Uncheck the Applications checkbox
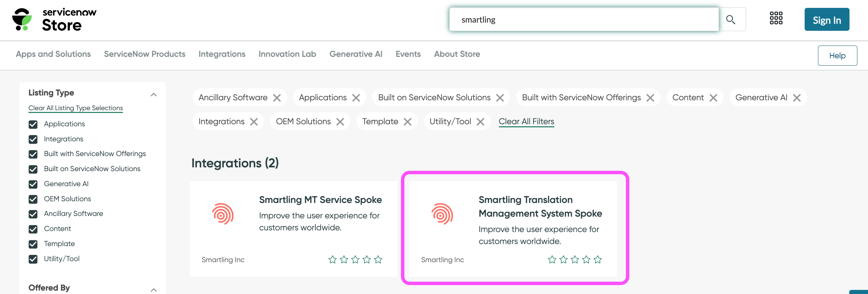The height and width of the screenshot is (294, 868). point(33,124)
